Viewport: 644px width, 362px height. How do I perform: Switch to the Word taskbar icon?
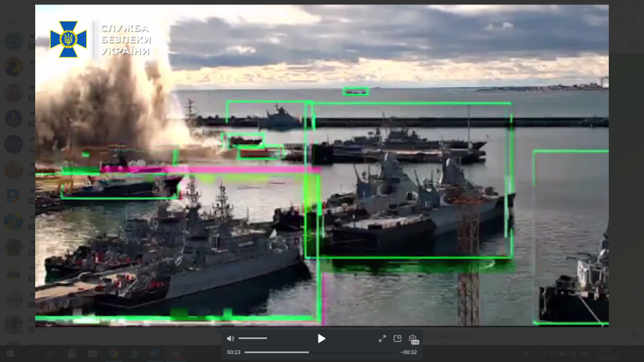coord(155,354)
